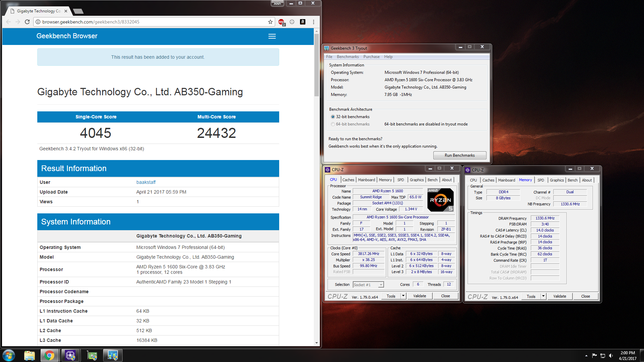
Task: Click Validate in left CPU-Z window
Action: (420, 296)
